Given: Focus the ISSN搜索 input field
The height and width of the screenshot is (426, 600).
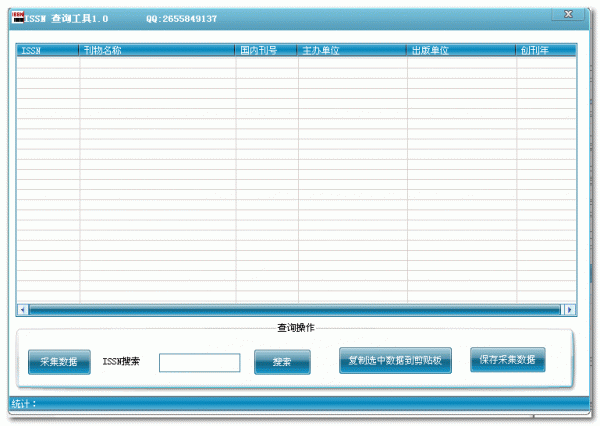Looking at the screenshot, I should 200,362.
